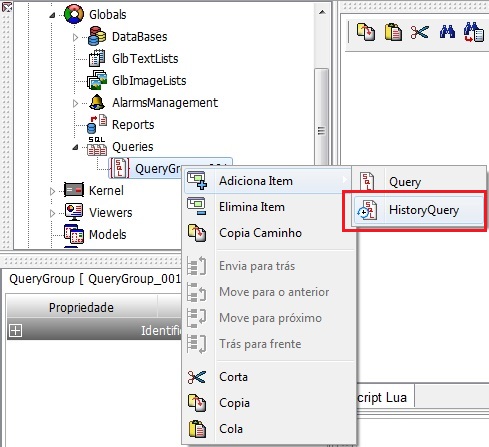Click the Propriedade column header

tap(82, 307)
